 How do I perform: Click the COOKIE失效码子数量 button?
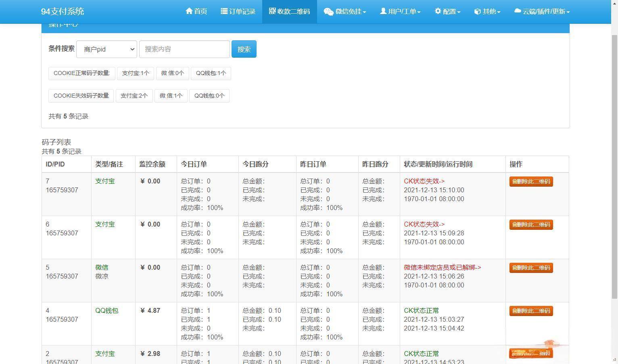click(81, 96)
